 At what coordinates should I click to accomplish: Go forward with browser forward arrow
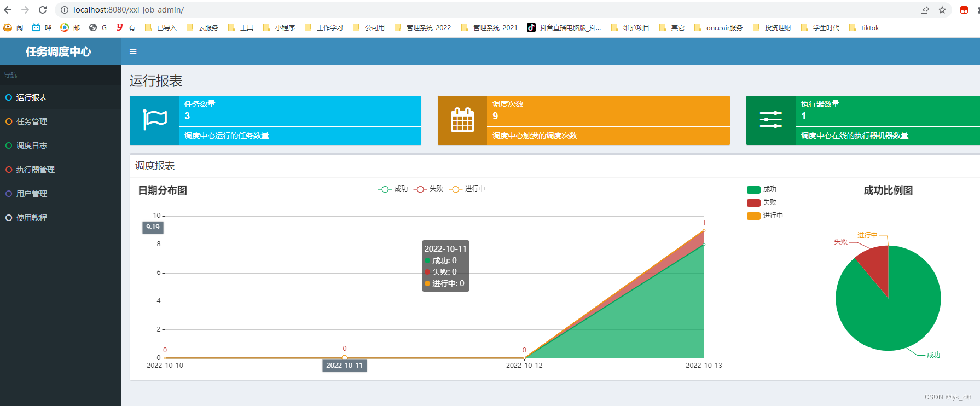25,10
